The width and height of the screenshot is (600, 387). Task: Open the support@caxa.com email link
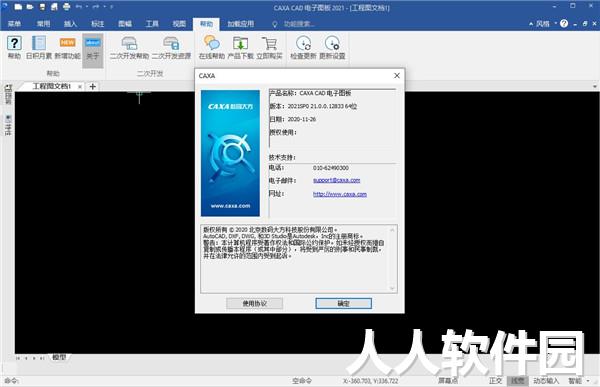[x=336, y=180]
